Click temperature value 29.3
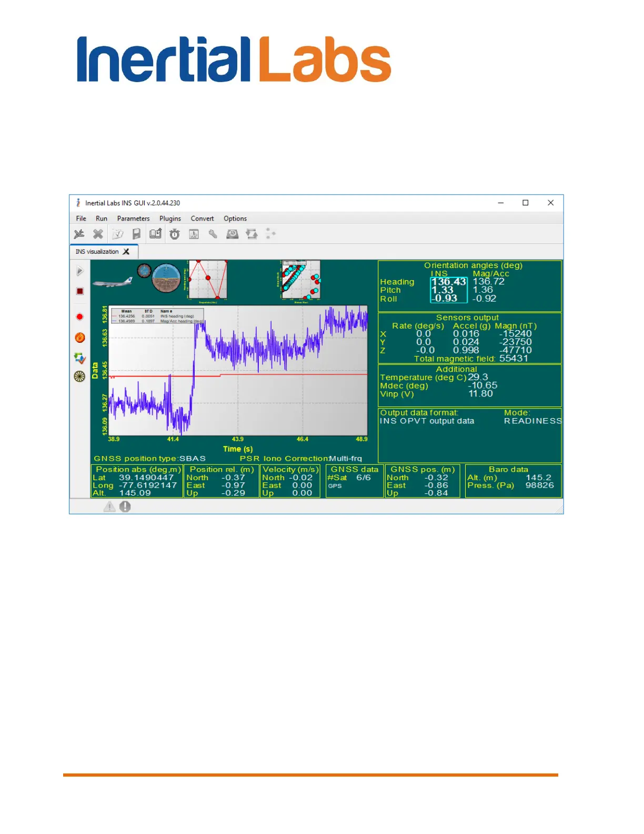 (478, 378)
